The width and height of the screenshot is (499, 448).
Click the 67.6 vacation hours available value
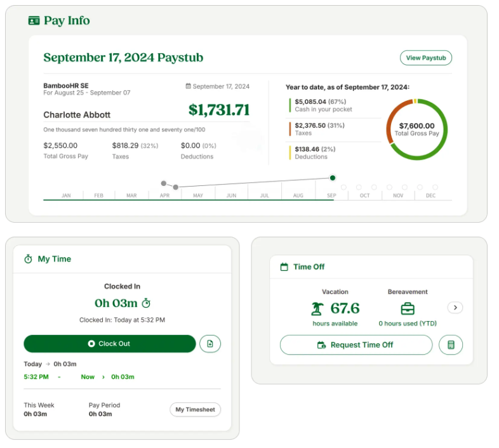coord(345,308)
